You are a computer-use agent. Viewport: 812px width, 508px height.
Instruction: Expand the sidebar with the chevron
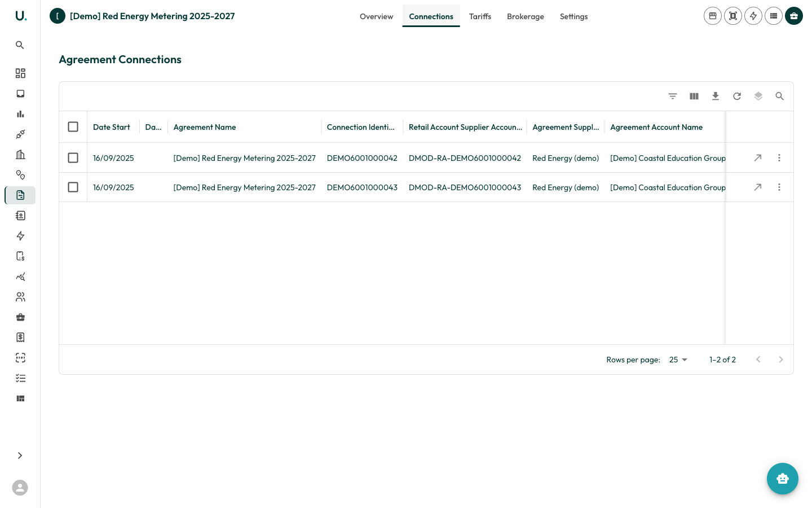tap(20, 456)
